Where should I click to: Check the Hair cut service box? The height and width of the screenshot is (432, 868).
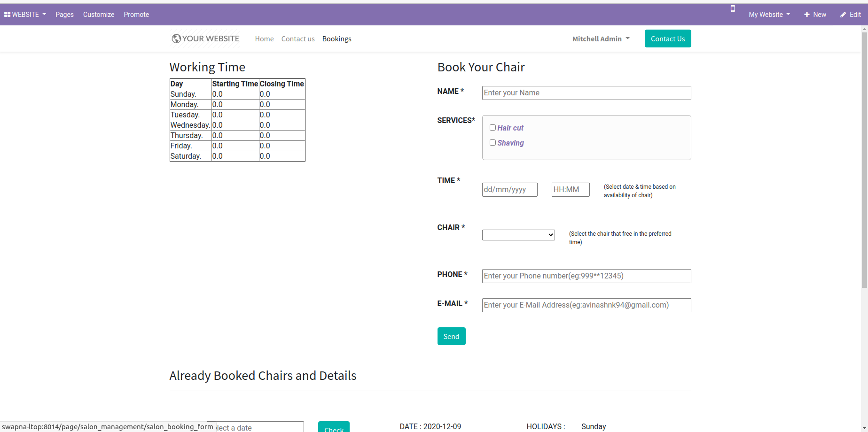click(493, 128)
